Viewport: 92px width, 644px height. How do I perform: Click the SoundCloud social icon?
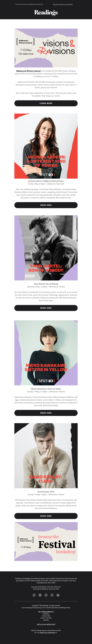[58, 595]
